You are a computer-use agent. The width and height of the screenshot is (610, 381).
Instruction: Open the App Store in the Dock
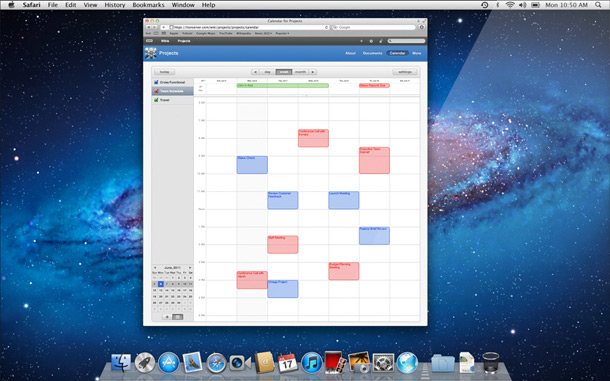point(168,363)
